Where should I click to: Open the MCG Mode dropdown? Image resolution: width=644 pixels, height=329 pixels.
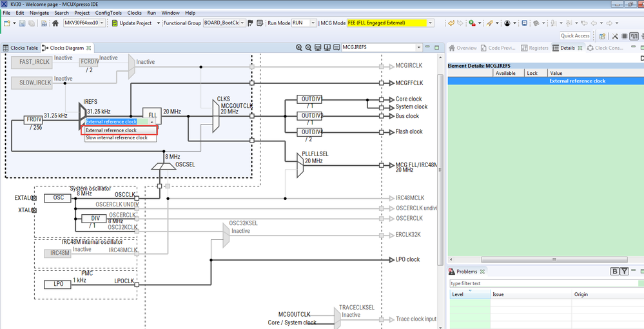[430, 23]
